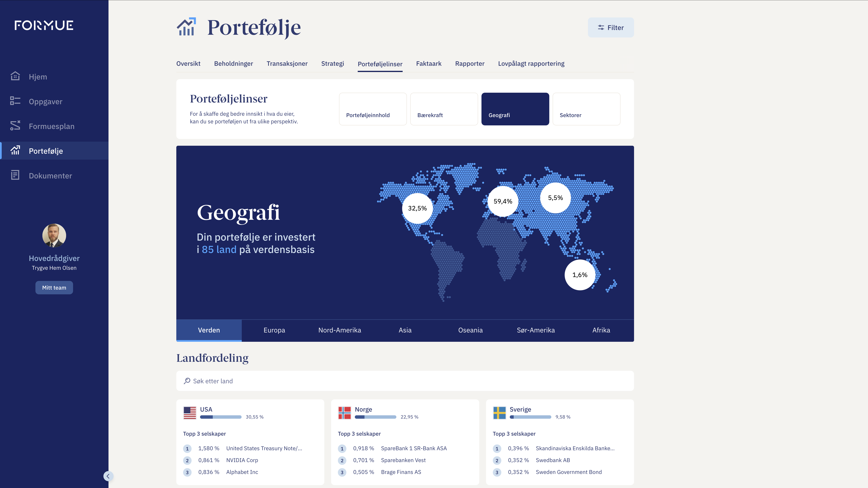Click the advisor profile photo
Screen dimensions: 868x488
pos(54,235)
